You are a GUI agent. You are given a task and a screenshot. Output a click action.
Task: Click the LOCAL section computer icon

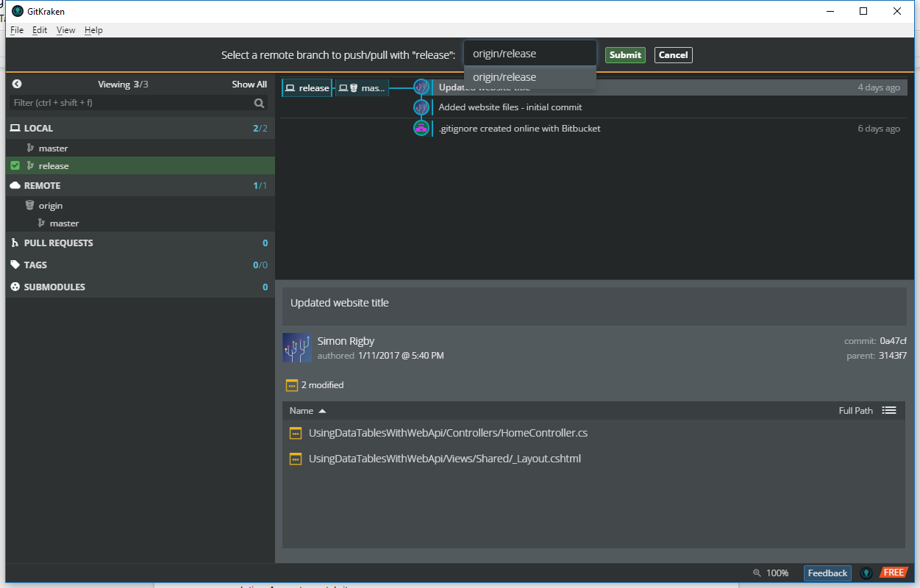(15, 128)
